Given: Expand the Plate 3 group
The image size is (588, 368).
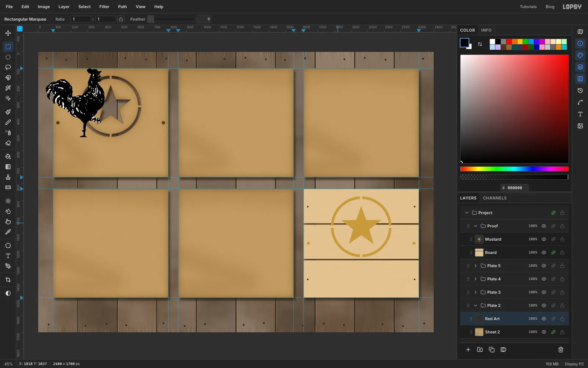Looking at the screenshot, I should 476,292.
